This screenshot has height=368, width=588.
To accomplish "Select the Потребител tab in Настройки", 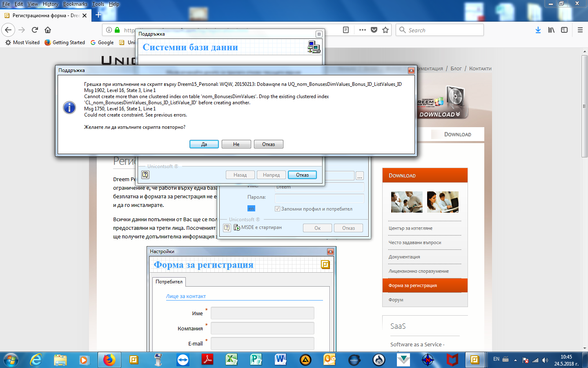I will [x=169, y=282].
